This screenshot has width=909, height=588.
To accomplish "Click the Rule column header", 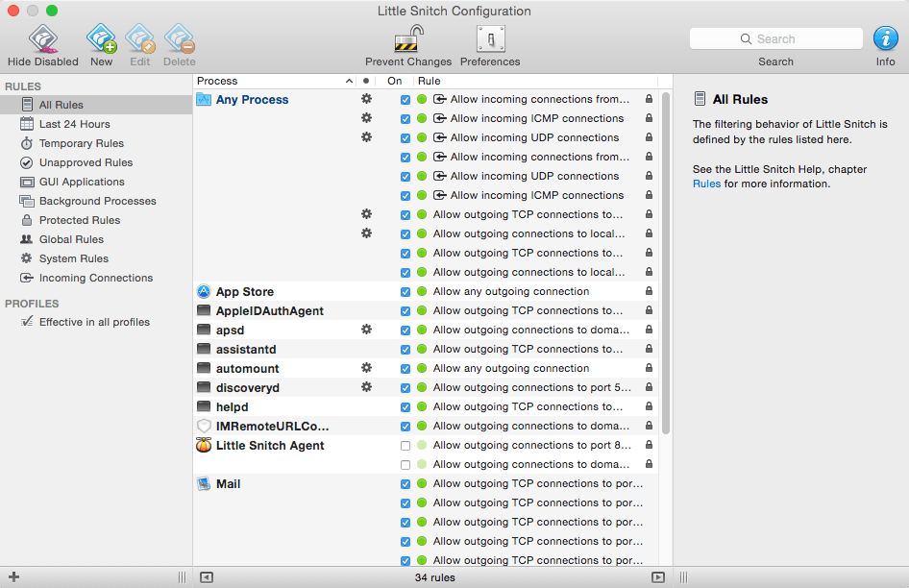I will (x=536, y=81).
